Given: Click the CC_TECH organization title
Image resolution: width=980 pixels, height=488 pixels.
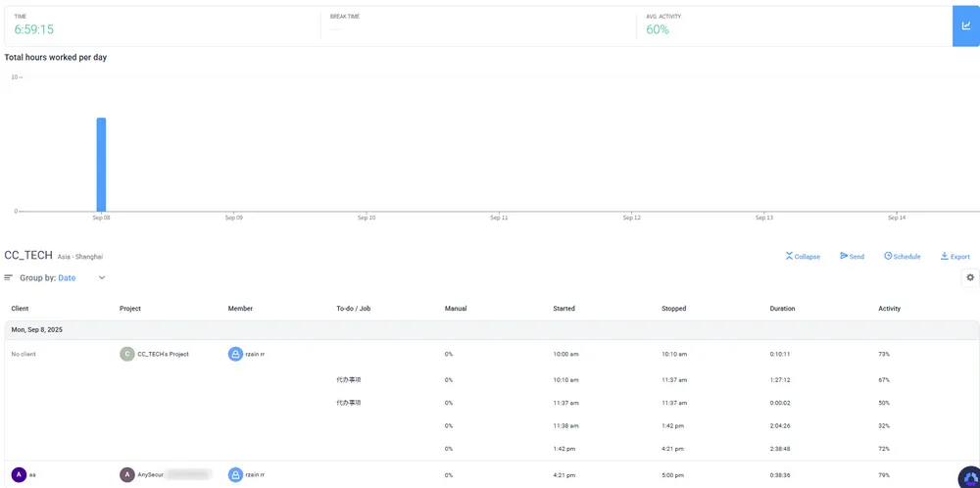Looking at the screenshot, I should [28, 256].
